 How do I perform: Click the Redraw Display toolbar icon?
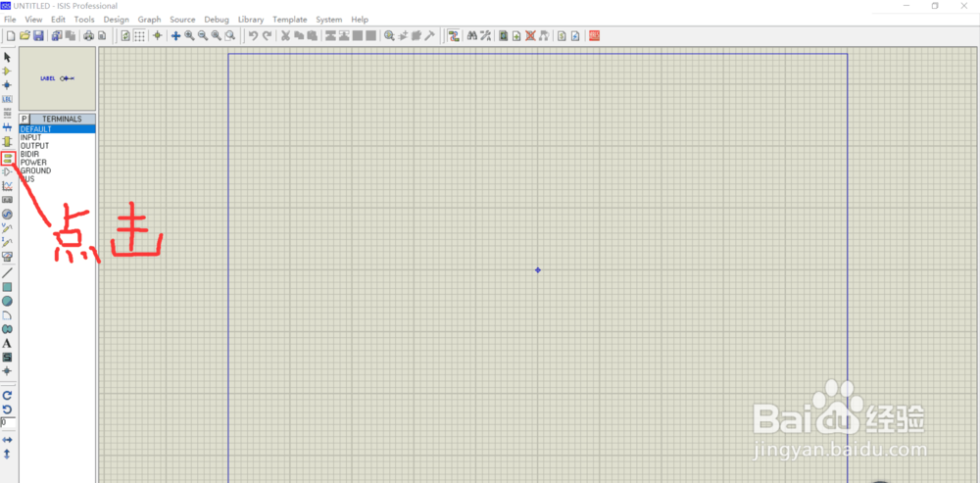point(125,36)
